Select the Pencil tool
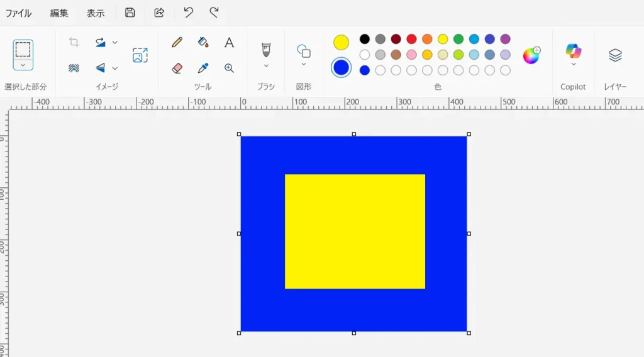The image size is (644, 357). [x=177, y=43]
